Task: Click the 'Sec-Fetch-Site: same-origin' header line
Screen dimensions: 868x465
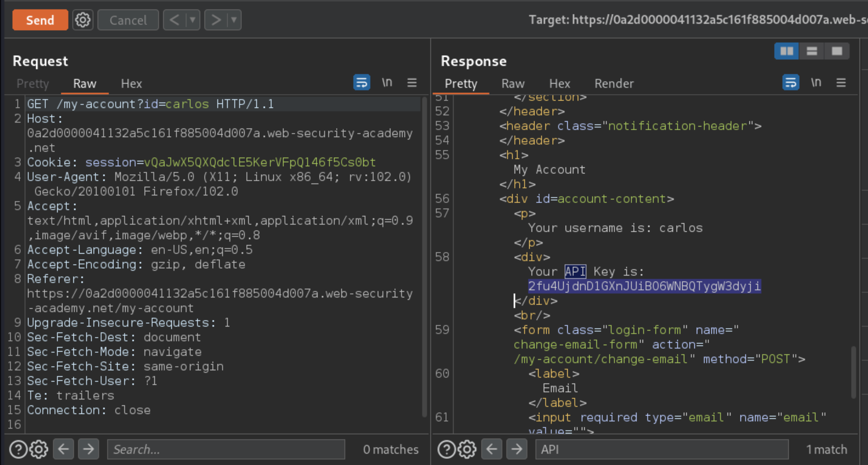Action: click(x=125, y=367)
